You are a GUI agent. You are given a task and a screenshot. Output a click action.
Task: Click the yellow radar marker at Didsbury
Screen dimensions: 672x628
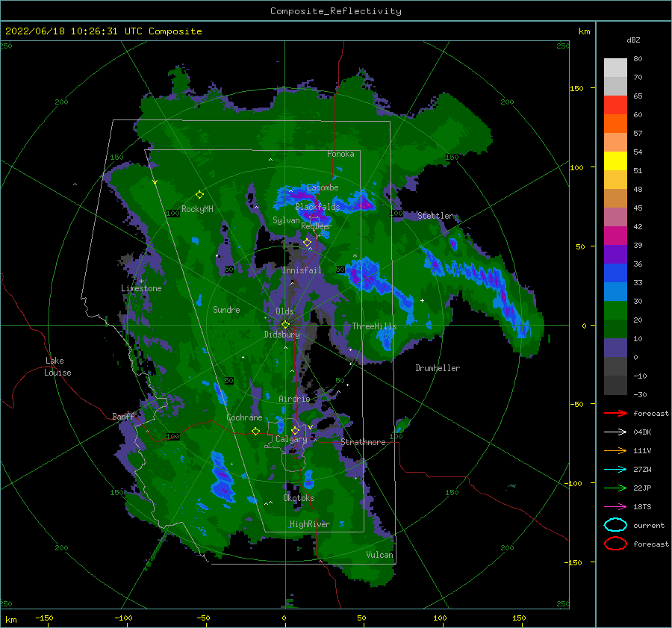285,325
